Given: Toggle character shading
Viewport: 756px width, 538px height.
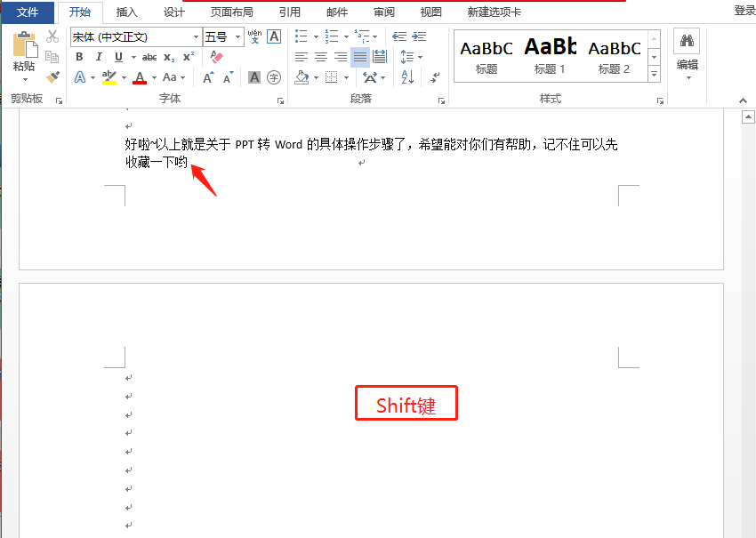Looking at the screenshot, I should (x=254, y=77).
